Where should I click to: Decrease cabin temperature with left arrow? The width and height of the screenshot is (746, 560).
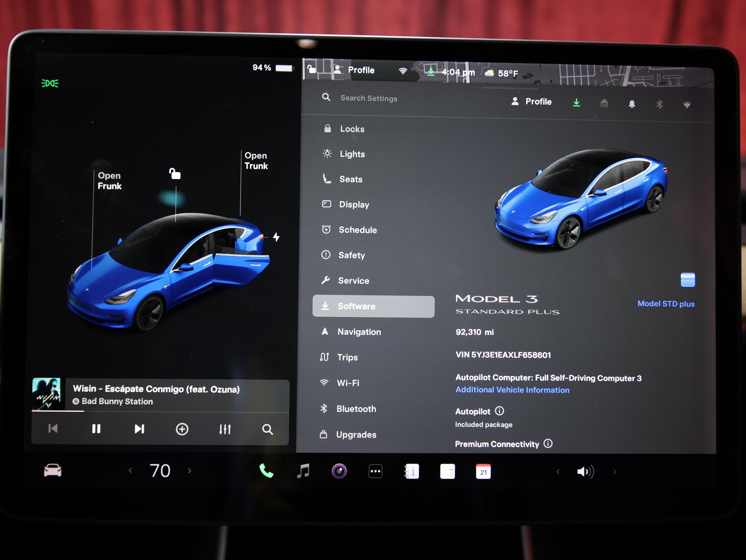coord(130,471)
